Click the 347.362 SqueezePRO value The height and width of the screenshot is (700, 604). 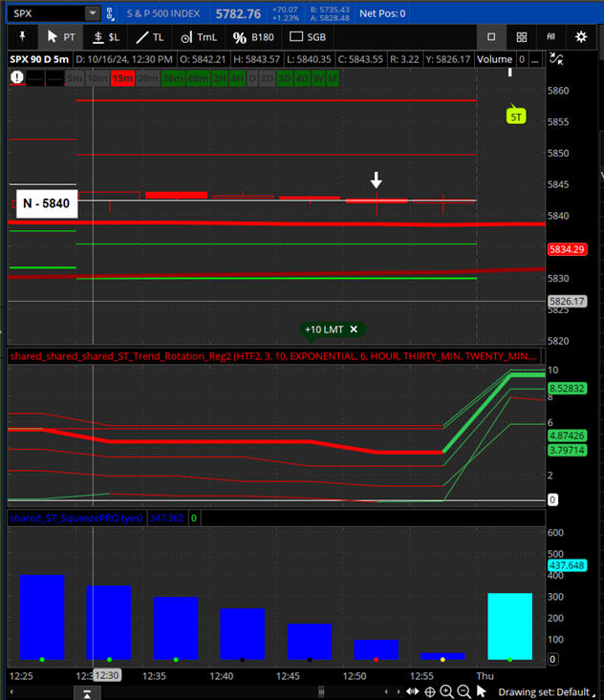click(166, 518)
